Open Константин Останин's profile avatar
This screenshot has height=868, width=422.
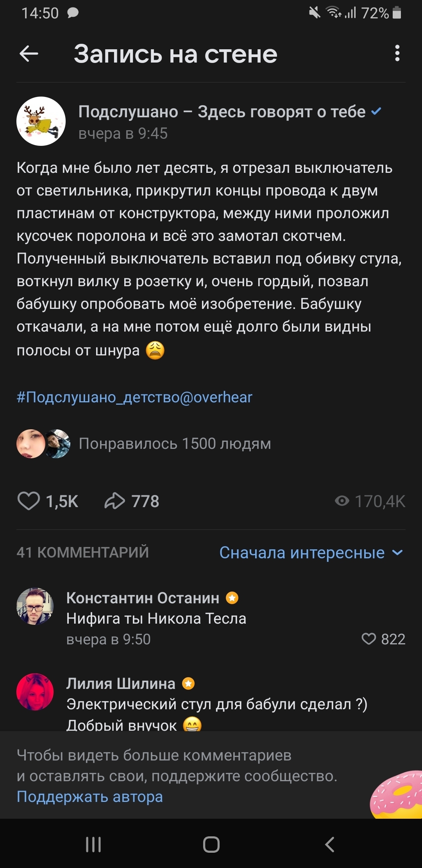coord(35,606)
